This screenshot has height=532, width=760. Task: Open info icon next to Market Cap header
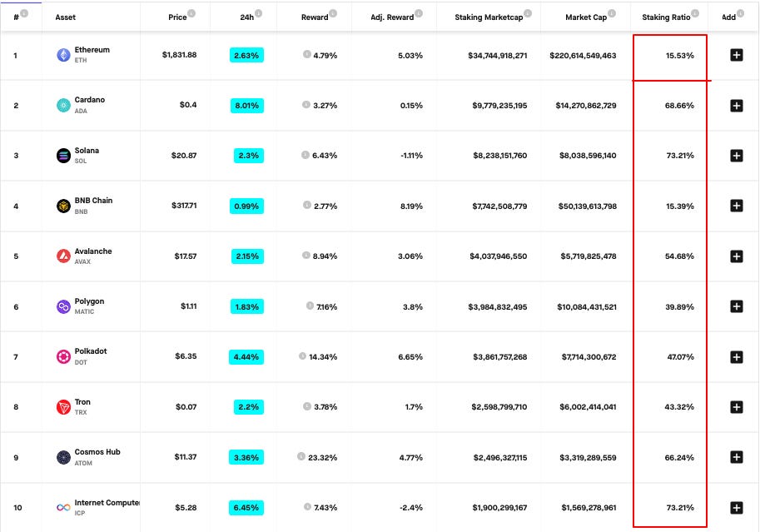click(612, 13)
